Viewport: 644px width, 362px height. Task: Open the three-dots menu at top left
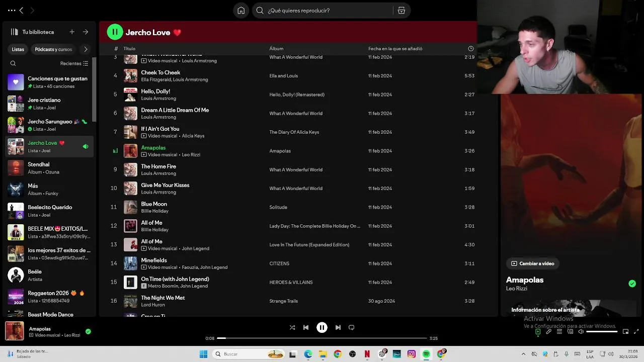[12, 10]
